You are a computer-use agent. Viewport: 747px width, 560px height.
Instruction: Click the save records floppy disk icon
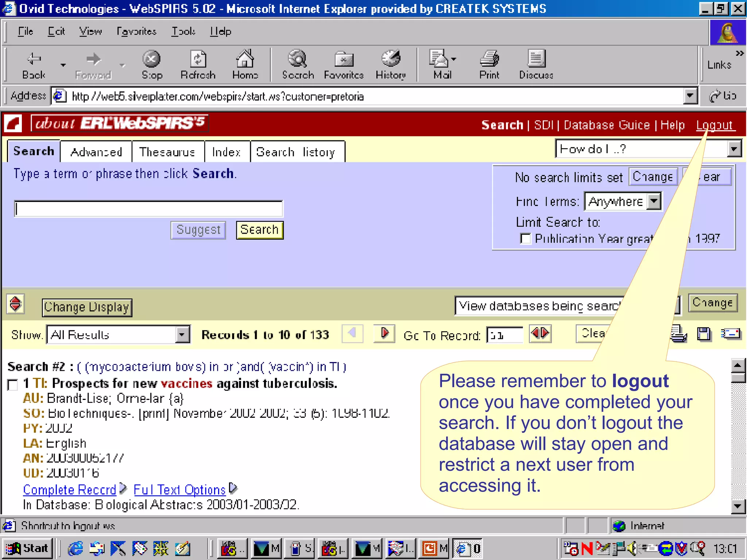[x=704, y=334]
